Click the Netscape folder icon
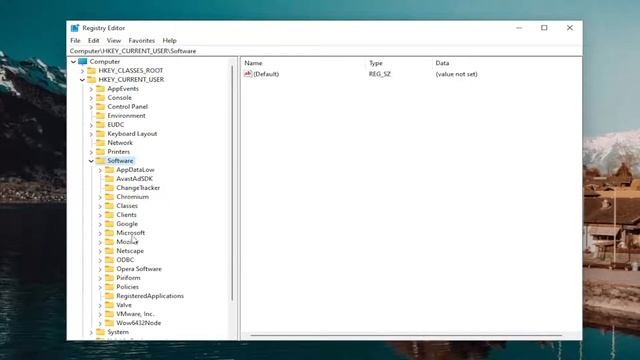The width and height of the screenshot is (640, 360). pyautogui.click(x=109, y=251)
